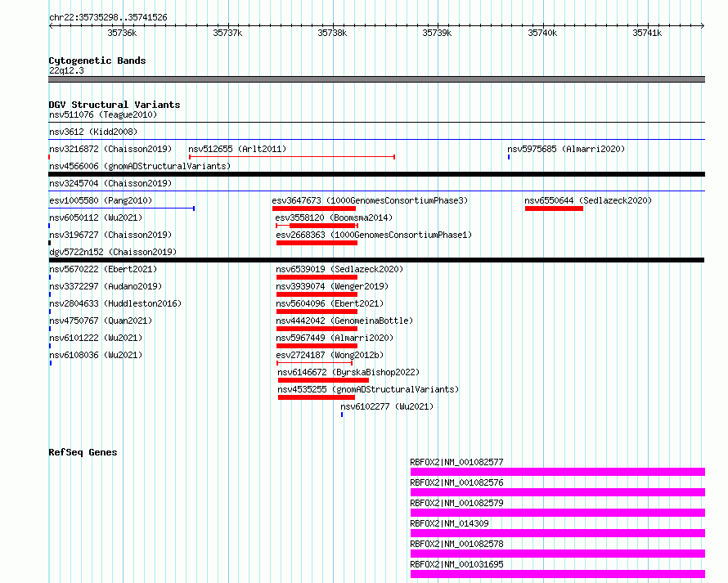Open RBFOX2|NM_001082579 transcript label

pyautogui.click(x=456, y=503)
